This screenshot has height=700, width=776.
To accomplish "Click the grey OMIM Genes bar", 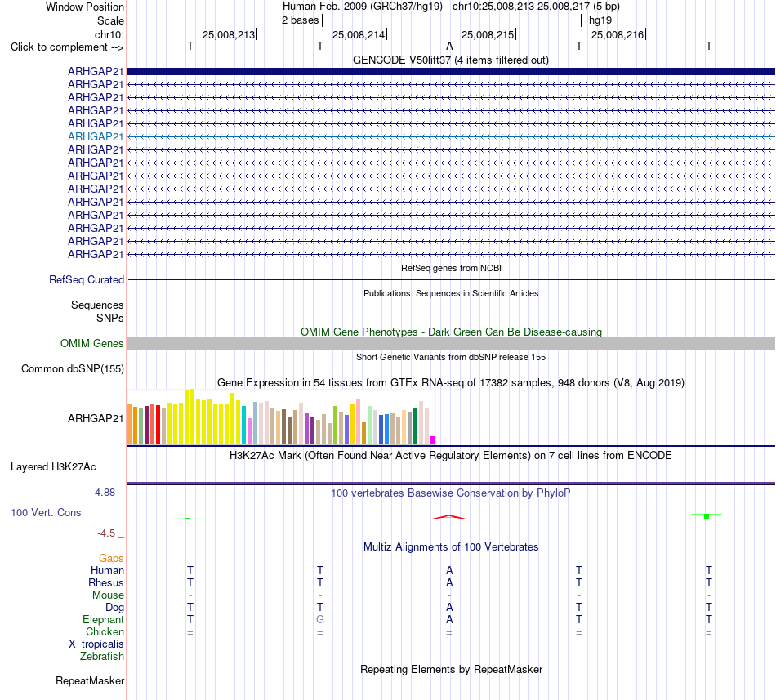I will pos(451,343).
